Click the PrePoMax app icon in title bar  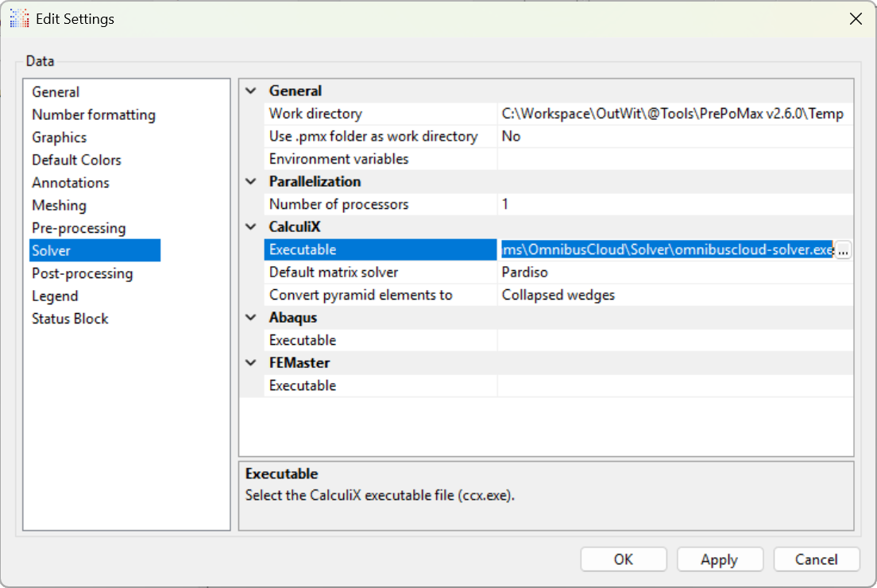[x=19, y=18]
